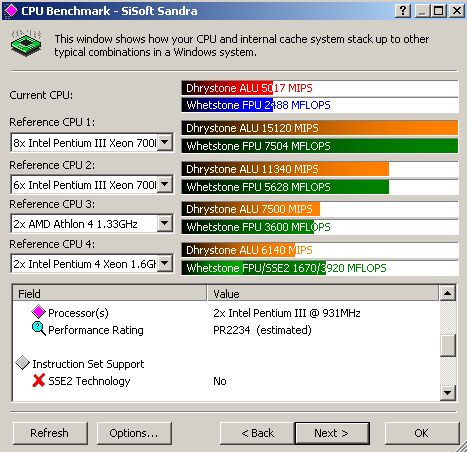Screen dimensions: 467x452
Task: Click the pink diamond title bar icon
Action: point(11,10)
